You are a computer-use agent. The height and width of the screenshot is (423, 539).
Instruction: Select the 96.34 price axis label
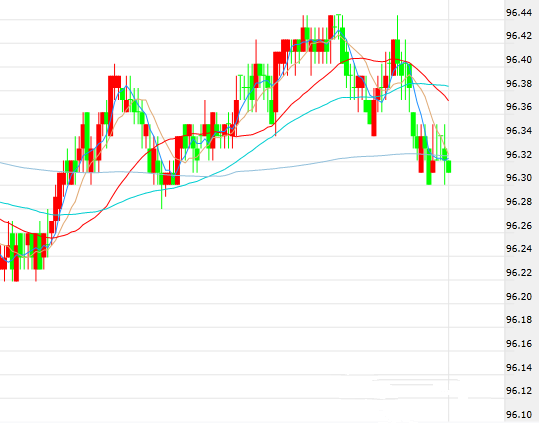tap(519, 131)
